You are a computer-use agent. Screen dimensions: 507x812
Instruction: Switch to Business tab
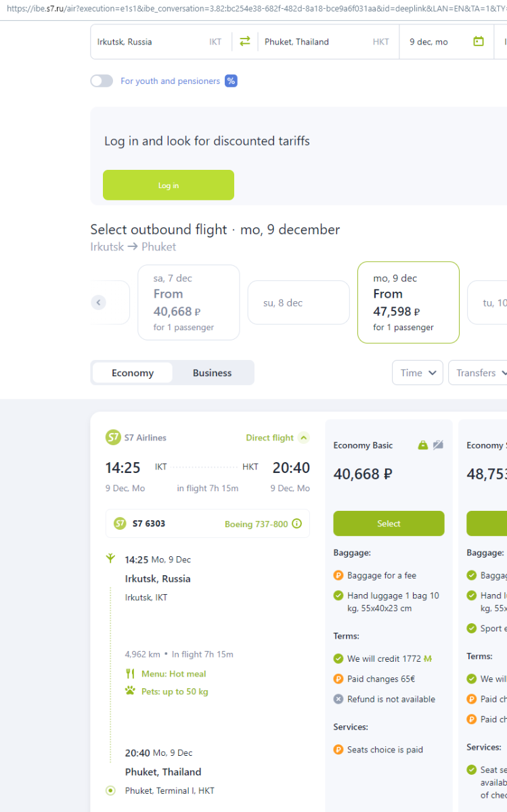(212, 373)
